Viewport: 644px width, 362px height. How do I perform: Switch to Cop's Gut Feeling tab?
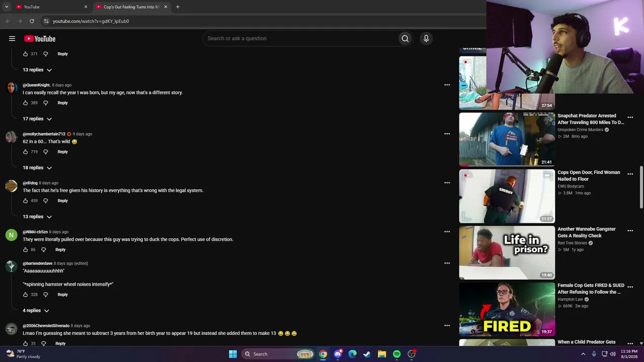tap(132, 7)
